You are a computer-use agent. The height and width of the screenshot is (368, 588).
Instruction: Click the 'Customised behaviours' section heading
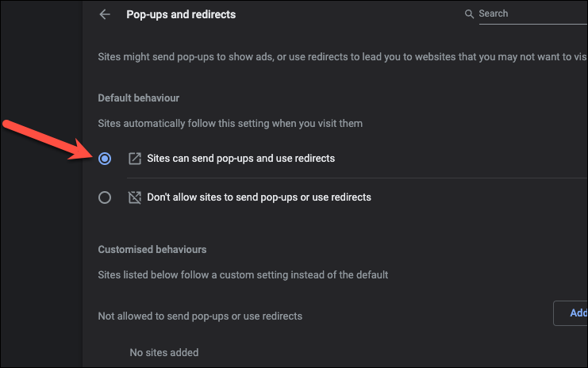click(152, 249)
